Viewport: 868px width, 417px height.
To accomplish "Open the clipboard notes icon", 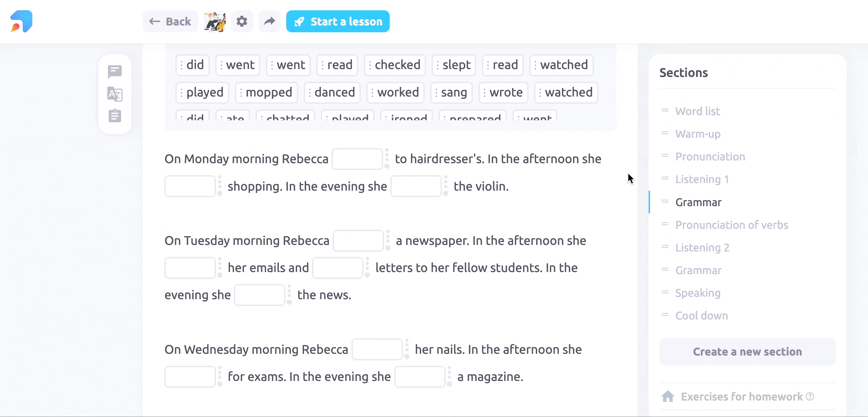I will pos(115,116).
